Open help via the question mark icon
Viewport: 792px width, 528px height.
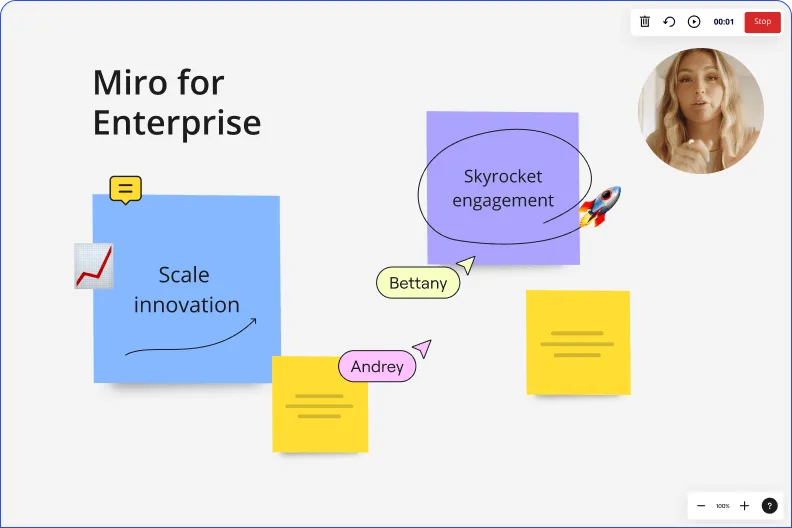[x=769, y=506]
